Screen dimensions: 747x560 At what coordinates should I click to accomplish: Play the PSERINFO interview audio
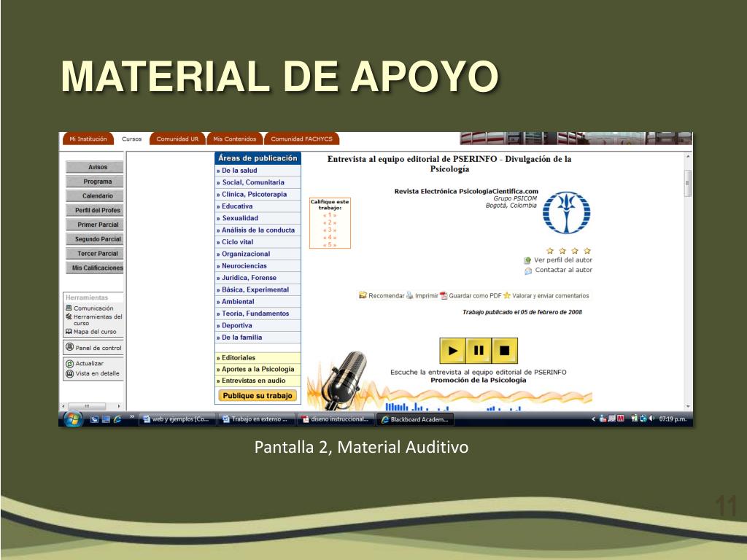pyautogui.click(x=452, y=351)
